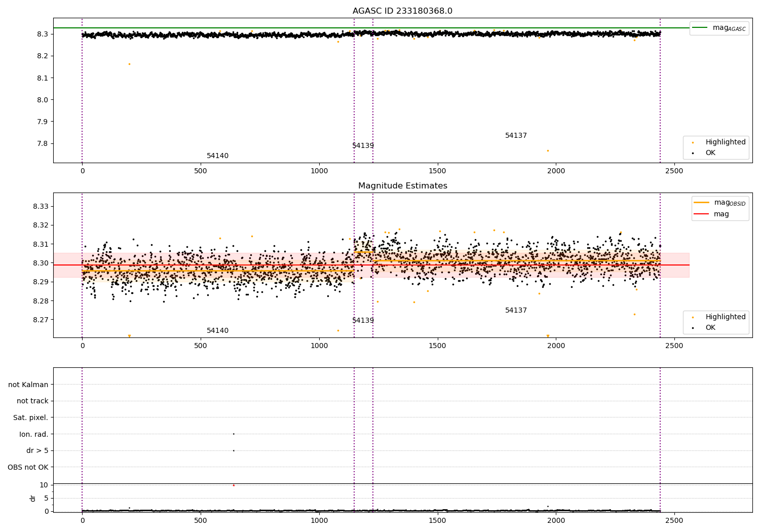The height and width of the screenshot is (532, 760).
Task: Click the 54140 annotation in AGASC ID plot
Action: point(217,156)
